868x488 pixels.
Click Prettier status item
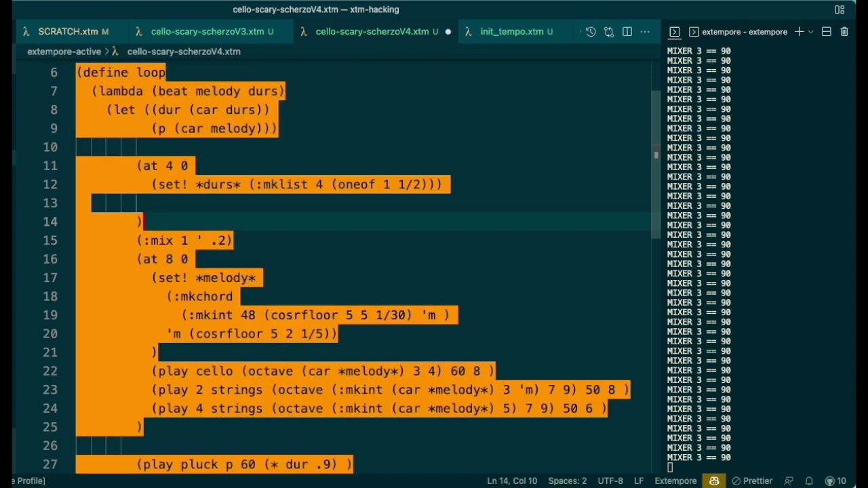click(x=752, y=481)
